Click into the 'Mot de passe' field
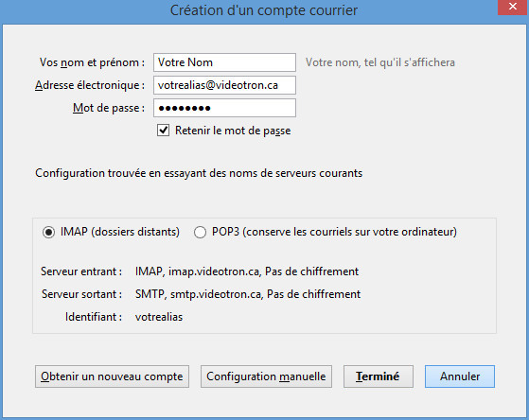529x420 pixels. pos(224,108)
